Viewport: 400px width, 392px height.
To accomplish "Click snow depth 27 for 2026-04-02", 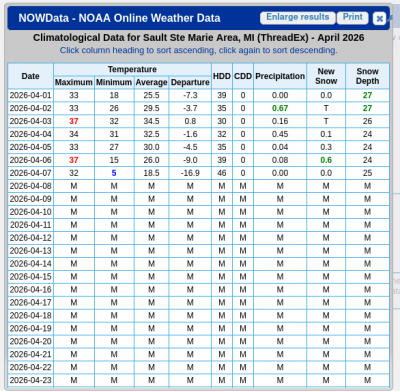I will click(367, 108).
